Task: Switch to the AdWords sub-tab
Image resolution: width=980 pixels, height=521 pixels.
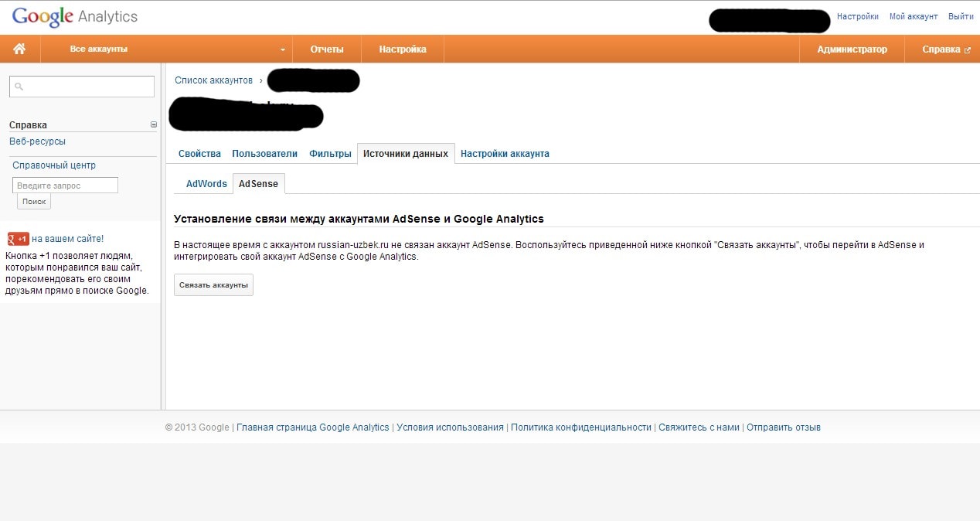Action: (x=206, y=184)
